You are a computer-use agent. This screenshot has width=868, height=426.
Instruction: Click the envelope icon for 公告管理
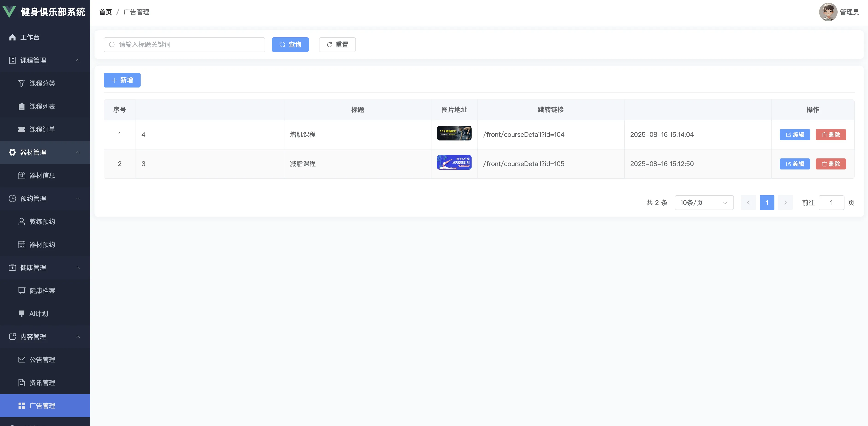pos(22,360)
